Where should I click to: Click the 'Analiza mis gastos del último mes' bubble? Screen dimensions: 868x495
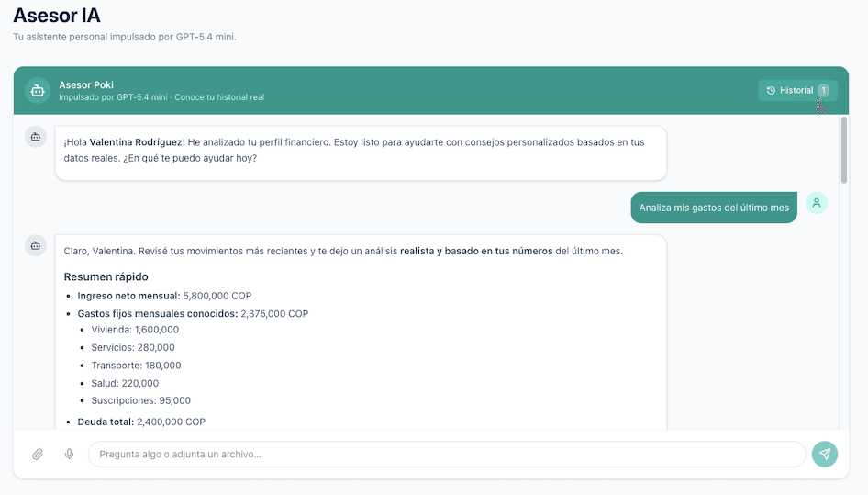[714, 208]
